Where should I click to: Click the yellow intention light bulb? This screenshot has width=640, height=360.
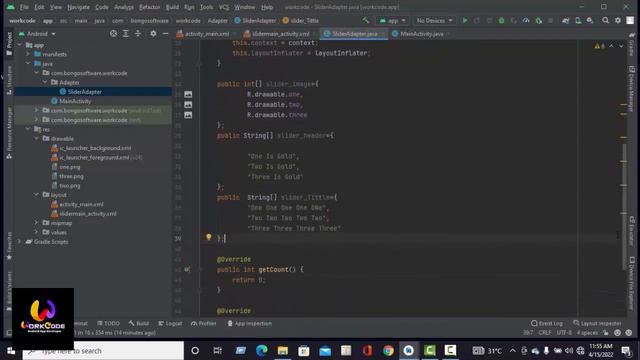point(209,237)
